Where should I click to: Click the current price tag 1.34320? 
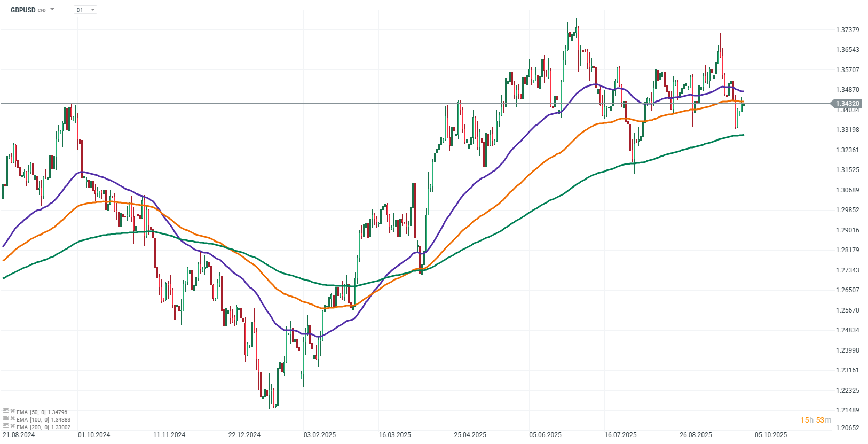tap(846, 104)
